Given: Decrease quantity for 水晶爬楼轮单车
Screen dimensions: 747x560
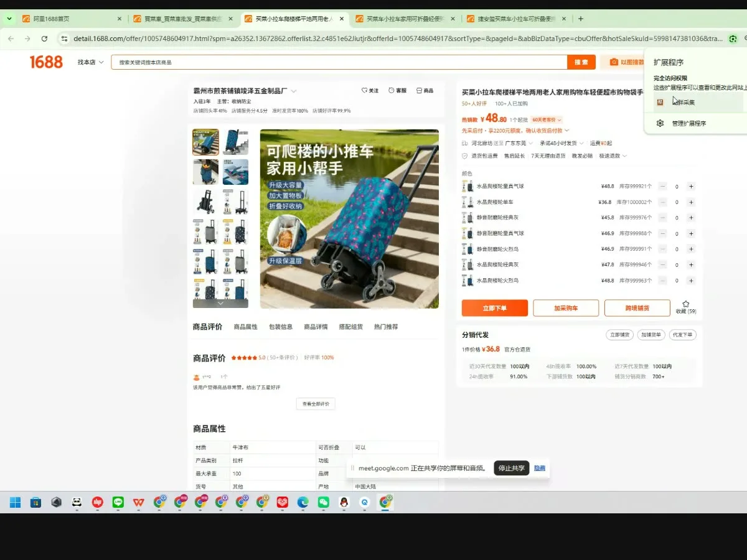Looking at the screenshot, I should tap(662, 202).
